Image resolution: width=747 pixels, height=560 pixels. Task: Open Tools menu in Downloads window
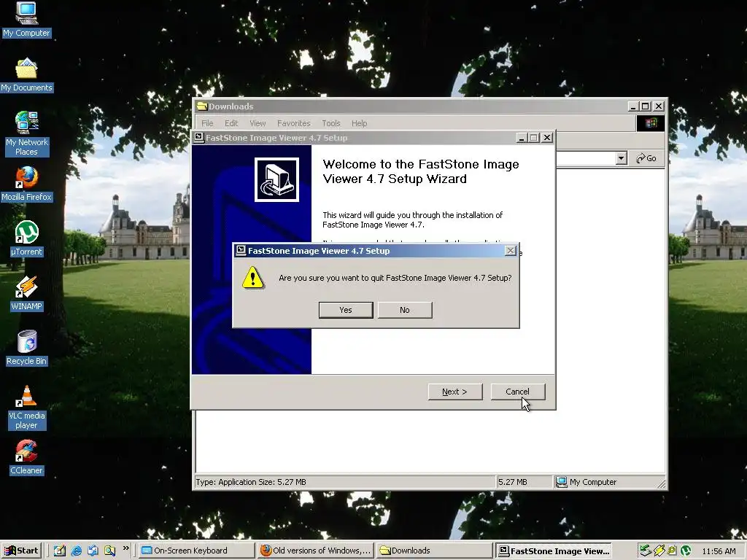pyautogui.click(x=331, y=123)
